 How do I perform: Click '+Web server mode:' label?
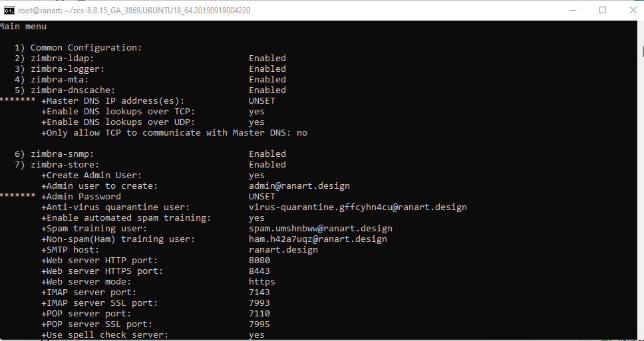(86, 282)
